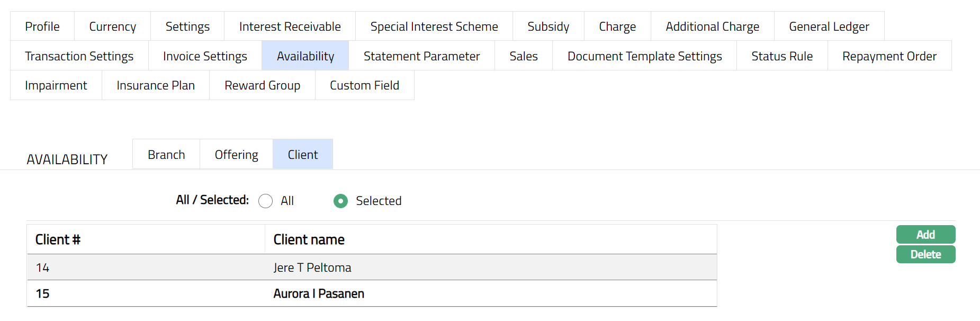Screen dimensions: 980x321
Task: Open the Offering sub-tab
Action: [236, 155]
